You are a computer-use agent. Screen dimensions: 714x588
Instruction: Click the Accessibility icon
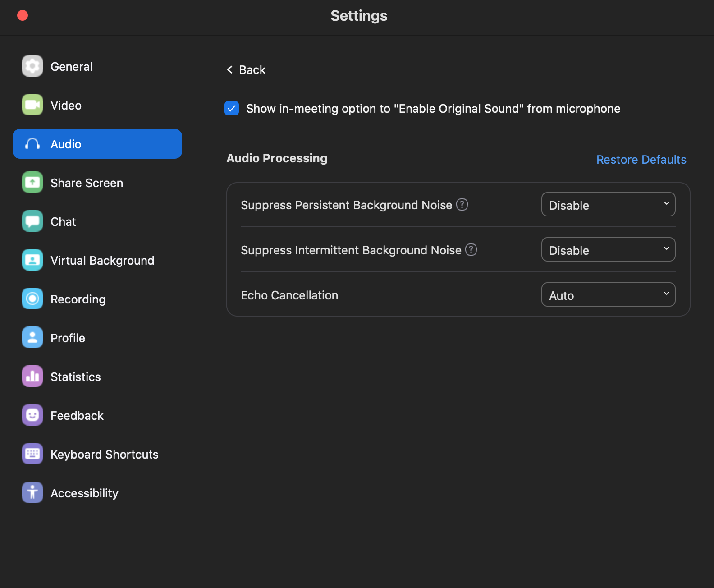click(32, 492)
